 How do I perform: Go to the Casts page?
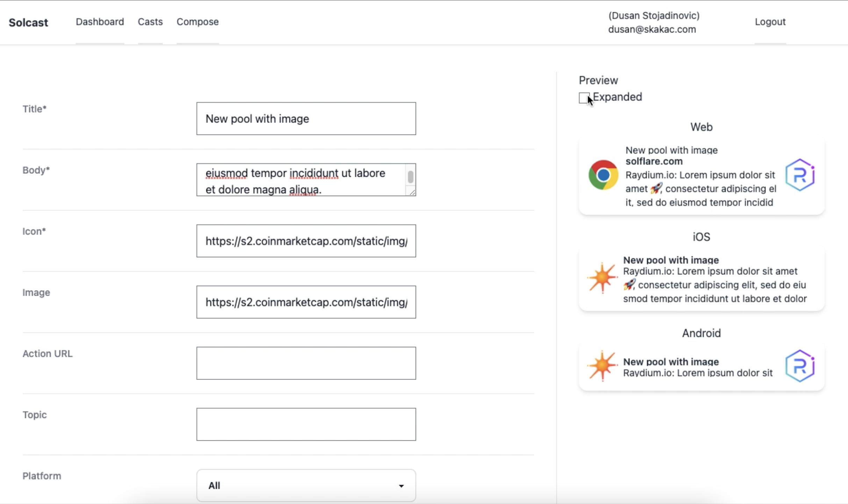coord(150,22)
